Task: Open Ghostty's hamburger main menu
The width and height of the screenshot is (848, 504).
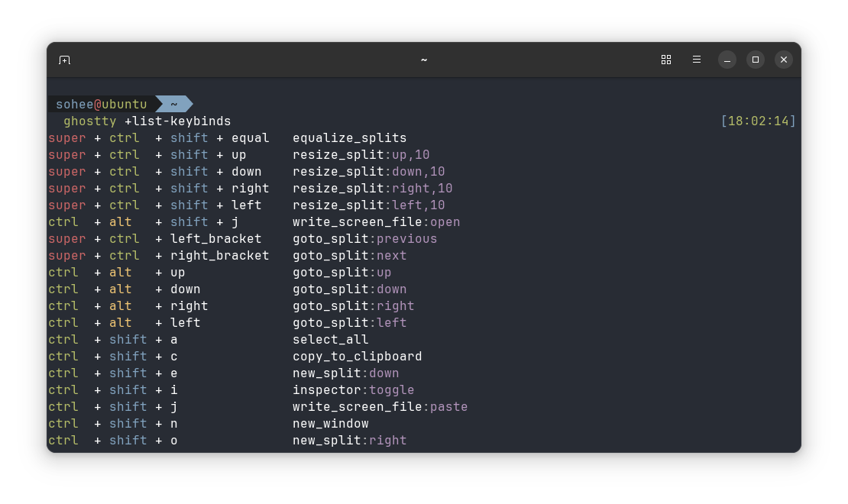Action: tap(696, 59)
